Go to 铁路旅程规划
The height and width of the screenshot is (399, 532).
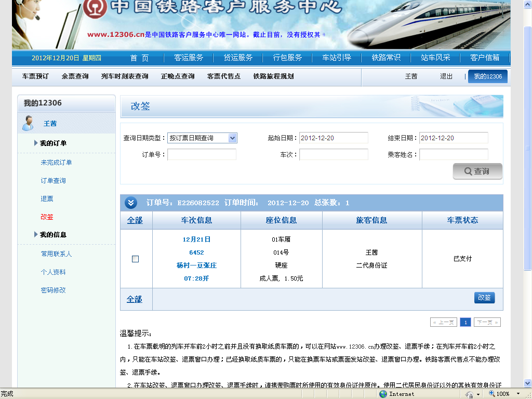click(273, 76)
